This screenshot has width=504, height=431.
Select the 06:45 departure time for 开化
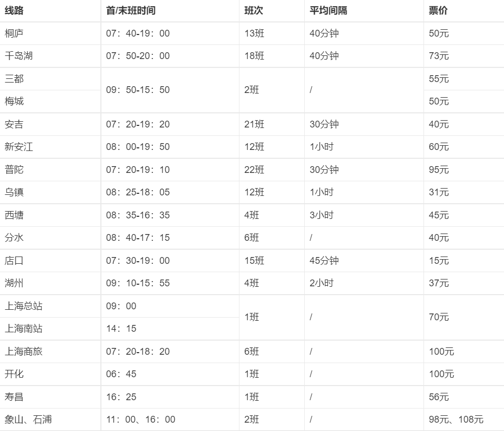(x=121, y=374)
